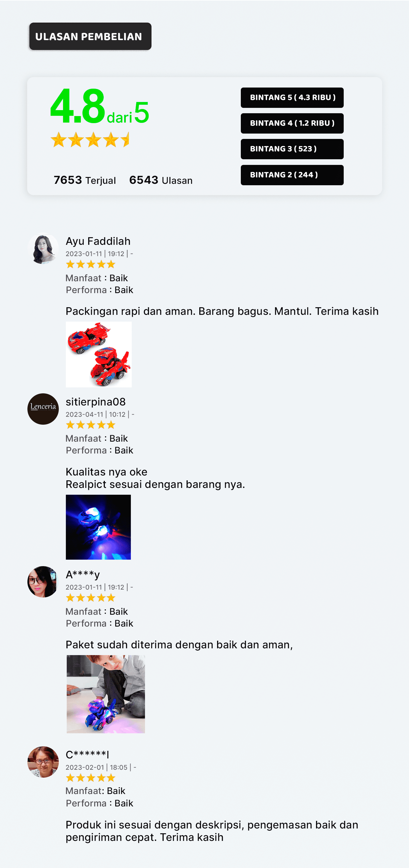Click the overall 4.8 star rating row

(90, 139)
